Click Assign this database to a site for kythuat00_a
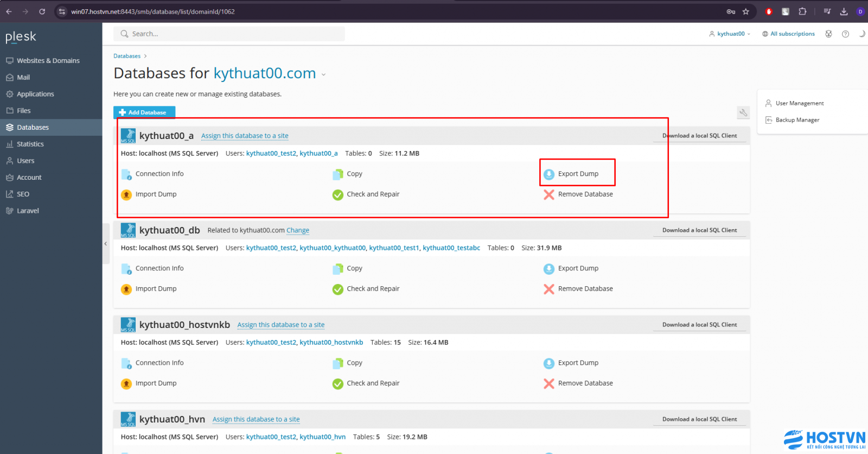The image size is (868, 454). pyautogui.click(x=245, y=136)
